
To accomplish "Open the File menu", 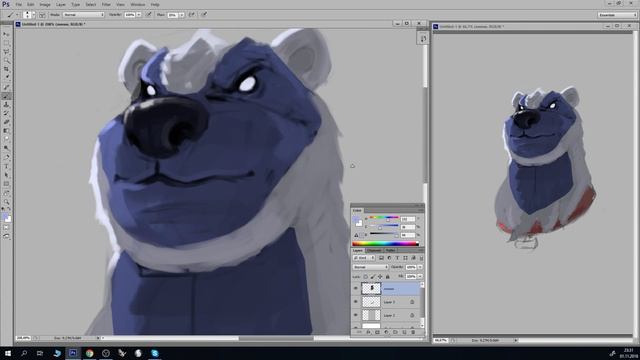I will (x=19, y=4).
